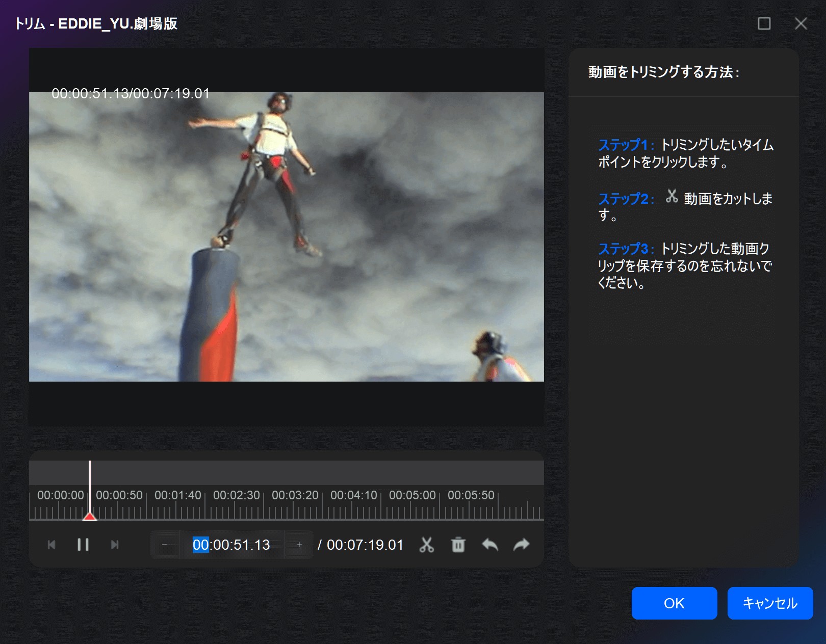This screenshot has width=826, height=644.
Task: Decrease the time value with minus button
Action: coord(165,545)
